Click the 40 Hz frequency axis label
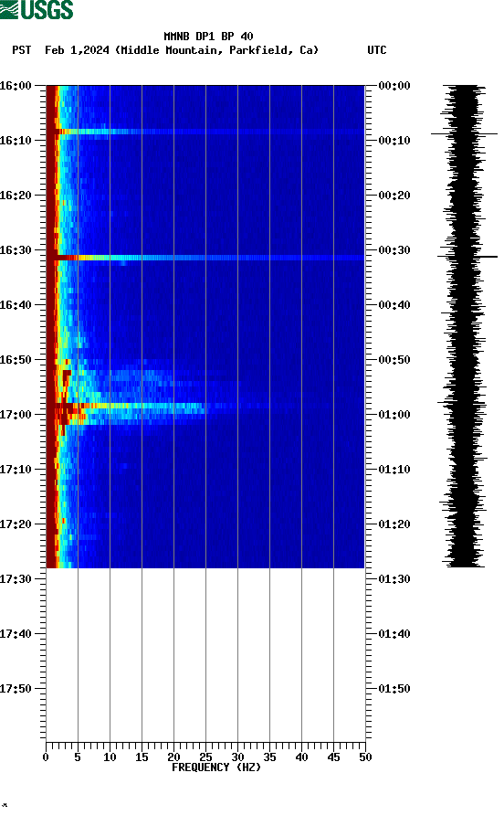Screen dimensions: 504x815 pos(301,757)
